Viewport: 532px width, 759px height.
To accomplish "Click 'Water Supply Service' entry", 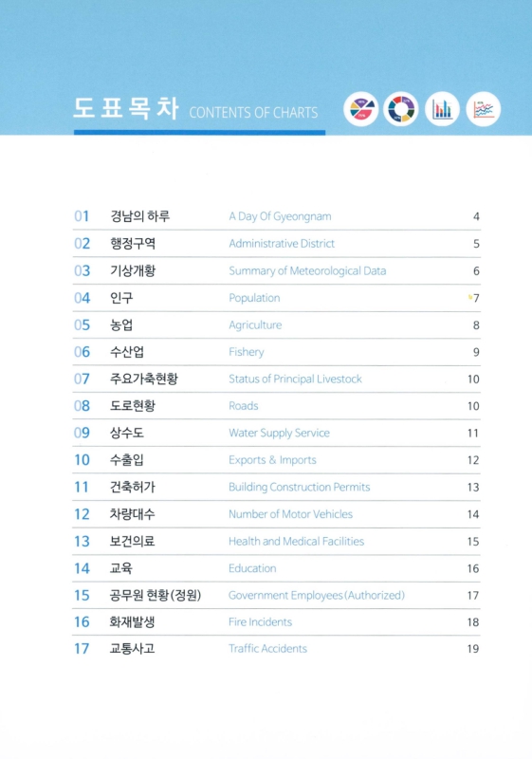I will pos(277,433).
